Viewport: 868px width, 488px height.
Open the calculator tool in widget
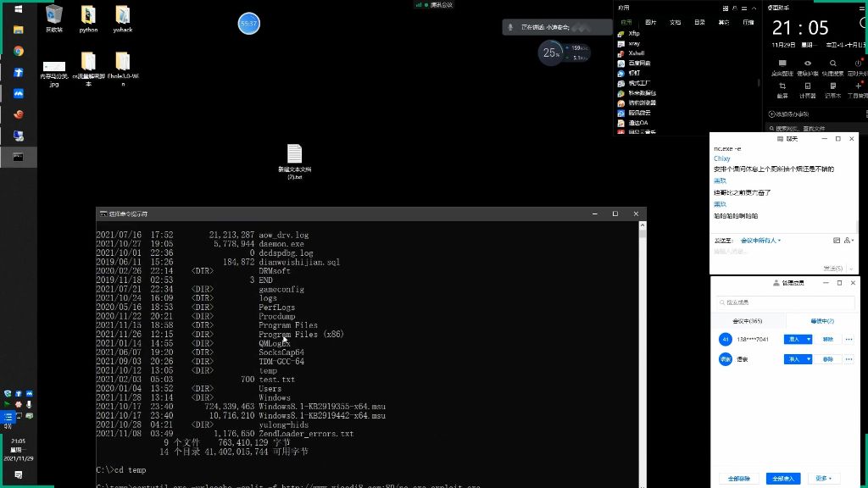(808, 90)
